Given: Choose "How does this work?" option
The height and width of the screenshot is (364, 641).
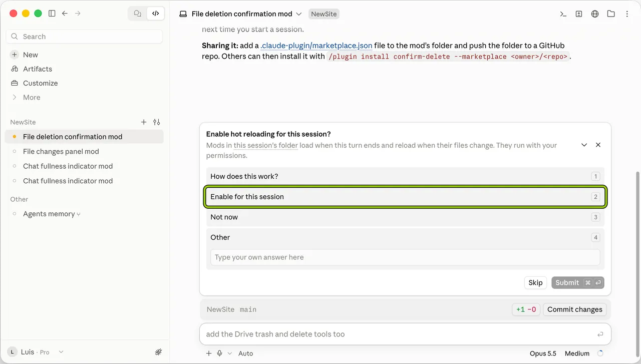Looking at the screenshot, I should [405, 176].
